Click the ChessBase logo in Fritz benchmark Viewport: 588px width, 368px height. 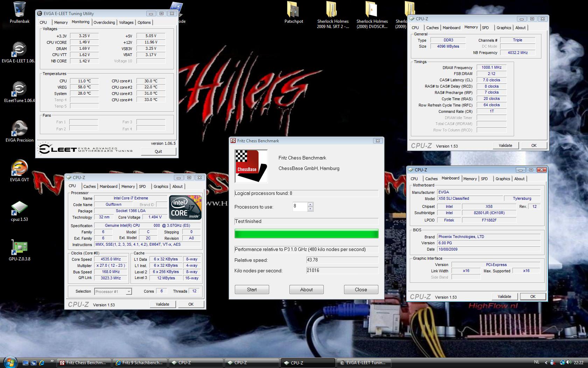coord(251,166)
